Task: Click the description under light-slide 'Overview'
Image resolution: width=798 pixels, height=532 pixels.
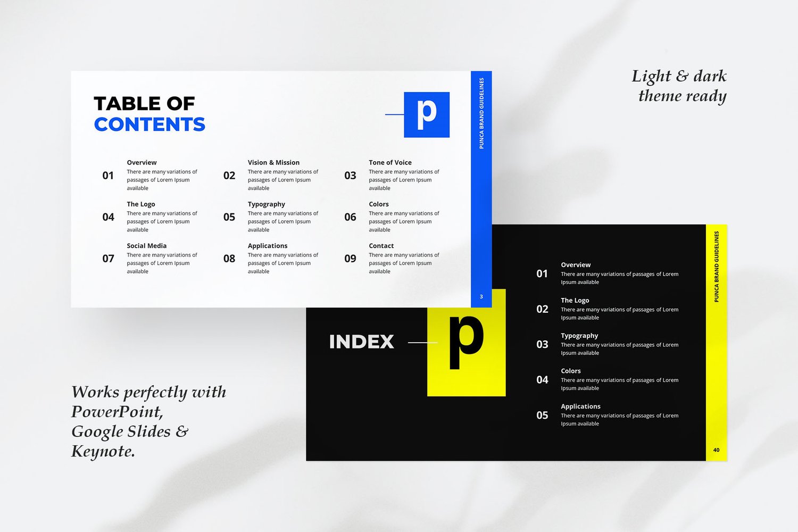Action: tap(162, 180)
